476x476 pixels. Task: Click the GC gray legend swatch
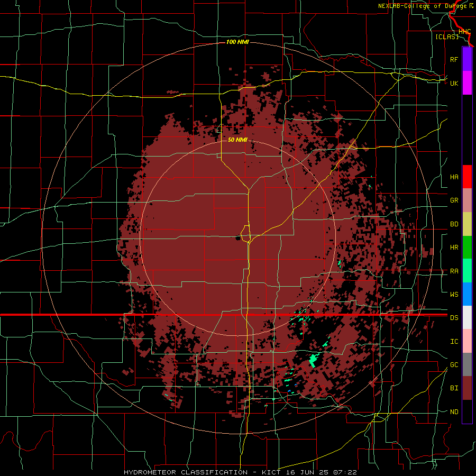pyautogui.click(x=467, y=364)
